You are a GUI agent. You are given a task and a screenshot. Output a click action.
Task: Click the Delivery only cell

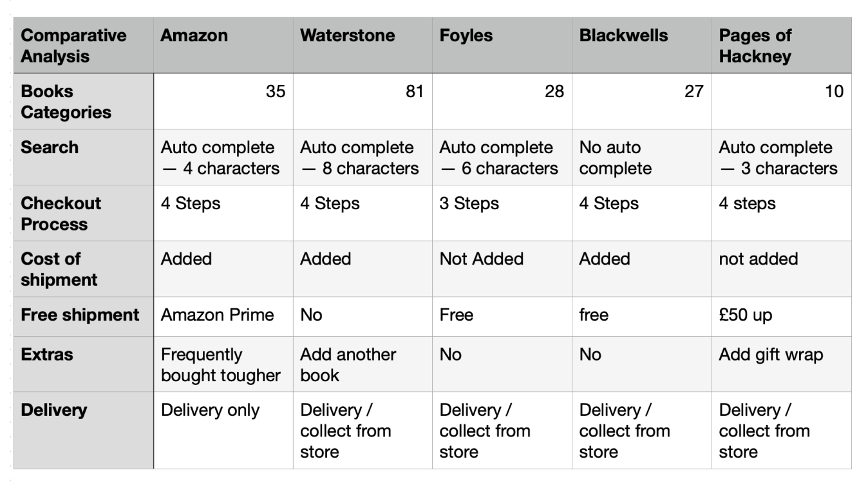tap(223, 430)
